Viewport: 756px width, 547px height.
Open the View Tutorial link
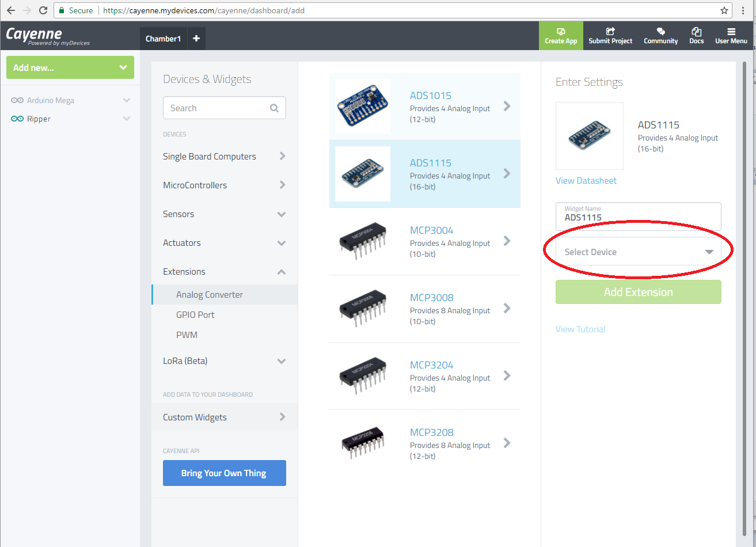click(x=580, y=329)
